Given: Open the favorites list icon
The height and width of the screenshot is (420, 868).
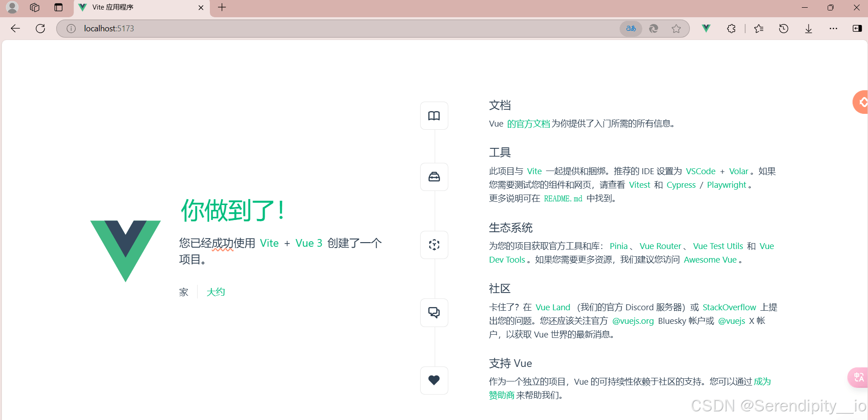Looking at the screenshot, I should click(759, 29).
